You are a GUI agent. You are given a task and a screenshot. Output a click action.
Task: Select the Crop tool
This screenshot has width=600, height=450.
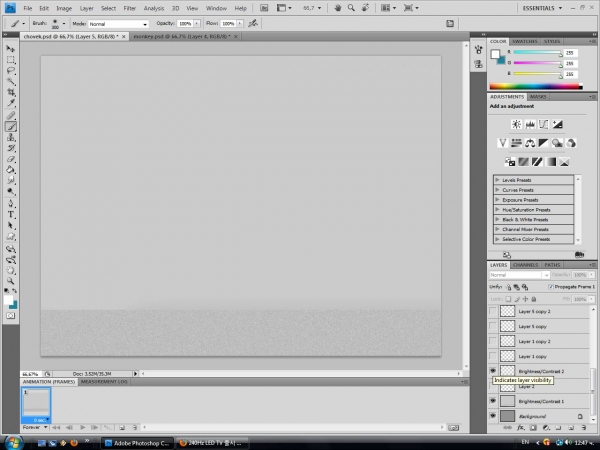11,92
